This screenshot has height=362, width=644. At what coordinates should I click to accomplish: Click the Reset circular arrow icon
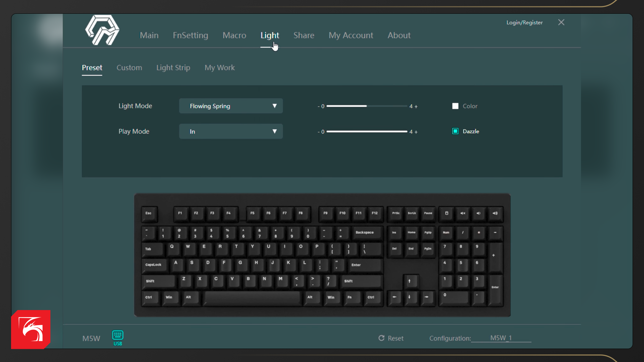point(381,338)
